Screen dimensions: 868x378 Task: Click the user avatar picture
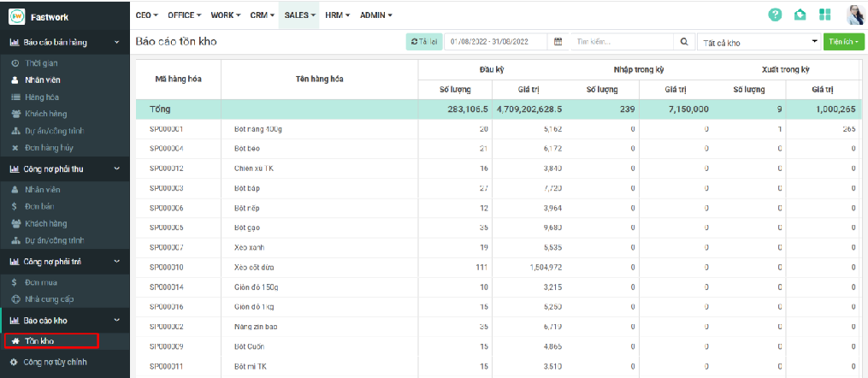854,15
